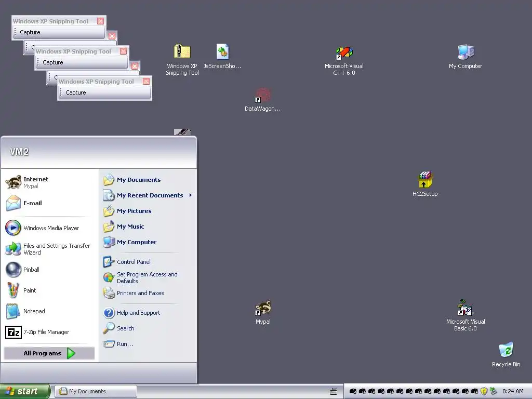Open Files and Settings Transfer Wizard
This screenshot has width=532, height=399.
[50, 249]
